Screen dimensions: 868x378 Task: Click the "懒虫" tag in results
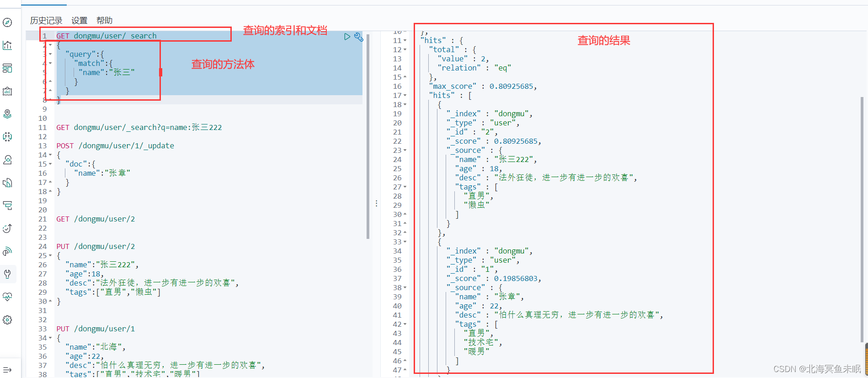click(476, 205)
